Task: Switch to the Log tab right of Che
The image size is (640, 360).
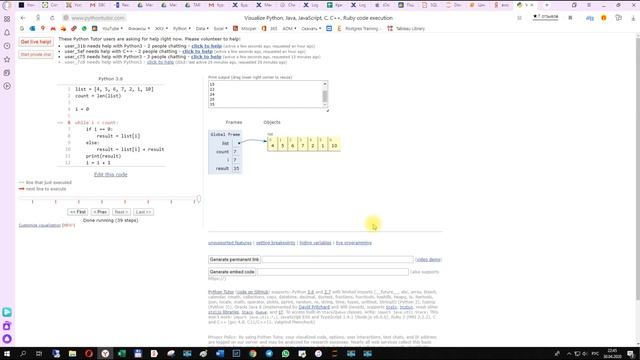Action: point(311,5)
